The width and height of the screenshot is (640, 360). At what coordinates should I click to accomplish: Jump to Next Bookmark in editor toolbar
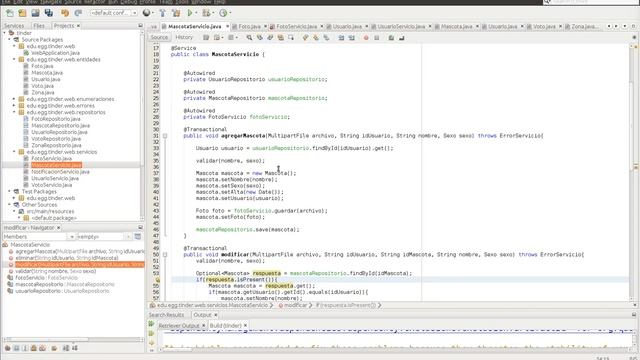pos(316,38)
